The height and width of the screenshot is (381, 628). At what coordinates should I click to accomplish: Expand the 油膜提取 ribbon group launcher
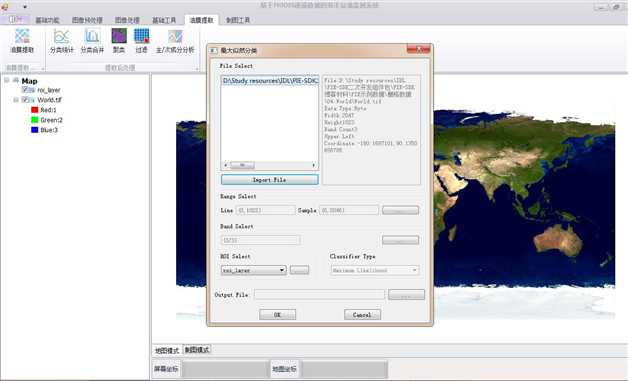click(x=42, y=69)
